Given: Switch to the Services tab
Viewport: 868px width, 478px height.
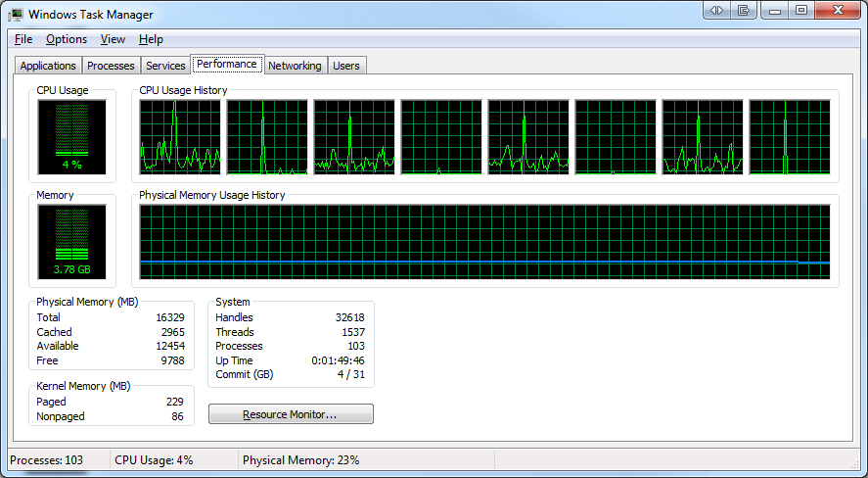Looking at the screenshot, I should (165, 66).
